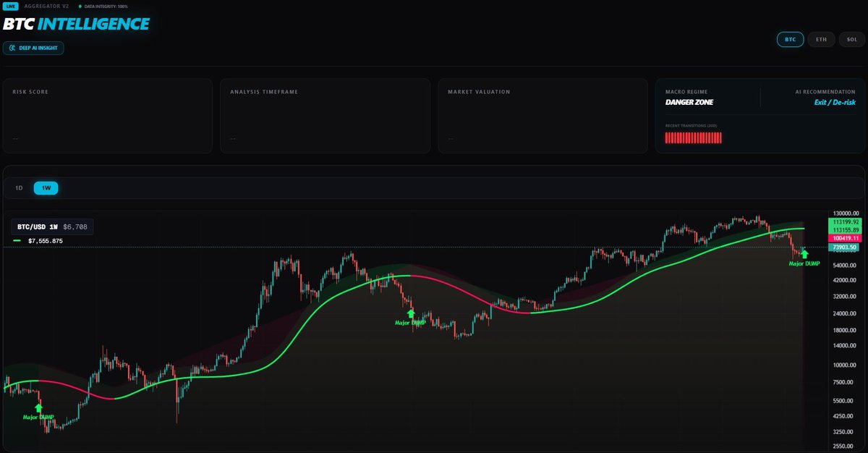Click the 10000.00 price axis label

(845, 364)
